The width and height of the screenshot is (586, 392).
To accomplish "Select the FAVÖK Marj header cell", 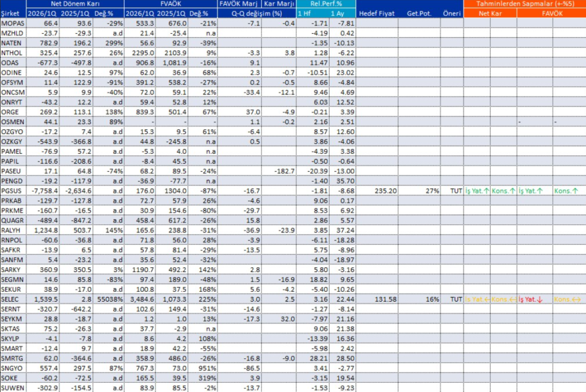I will point(239,4).
